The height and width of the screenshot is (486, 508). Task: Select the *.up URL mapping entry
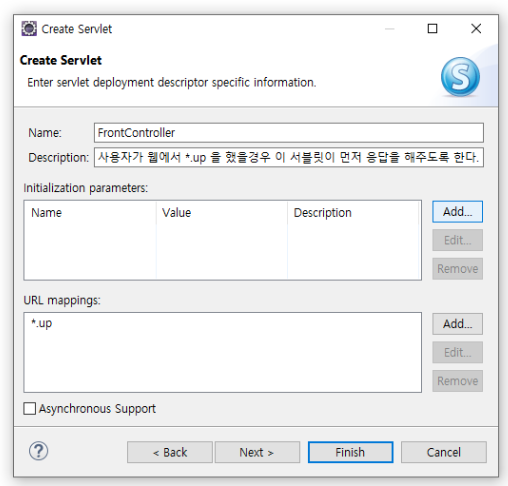tap(42, 323)
